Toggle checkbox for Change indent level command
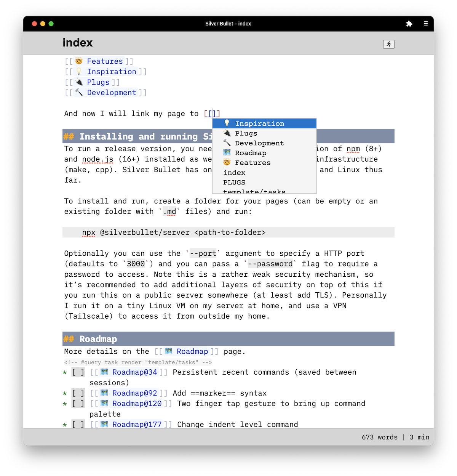Image resolution: width=457 pixels, height=476 pixels. [78, 425]
